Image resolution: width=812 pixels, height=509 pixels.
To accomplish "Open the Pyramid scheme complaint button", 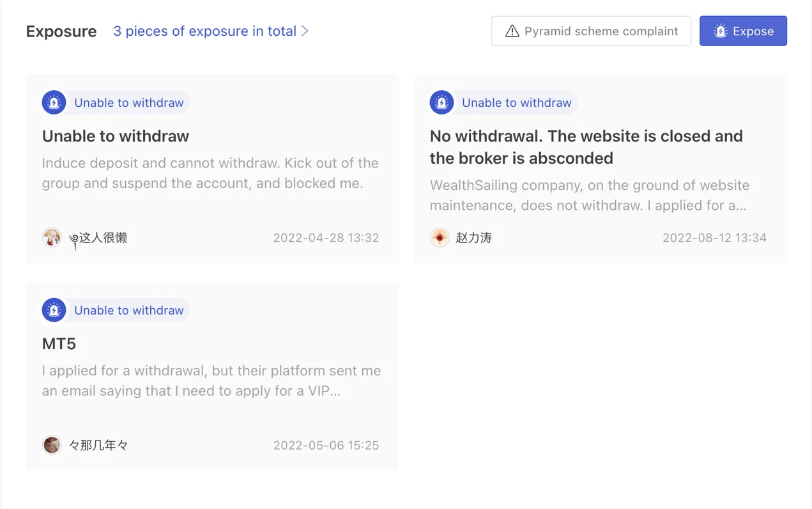I will (591, 31).
